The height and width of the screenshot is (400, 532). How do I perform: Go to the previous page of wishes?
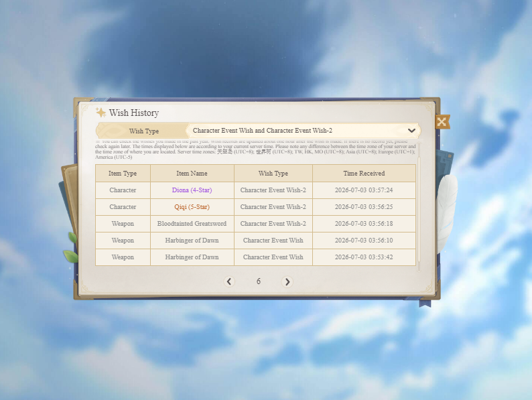(229, 281)
